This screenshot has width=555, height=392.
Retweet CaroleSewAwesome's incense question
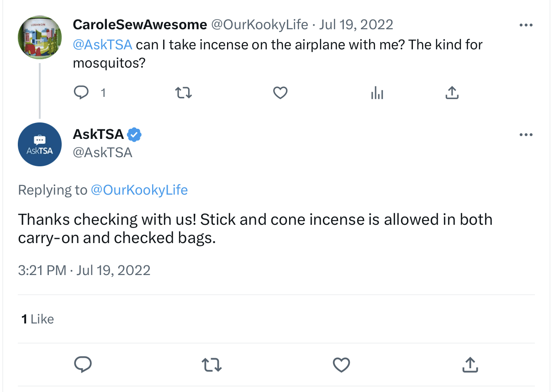[x=184, y=93]
